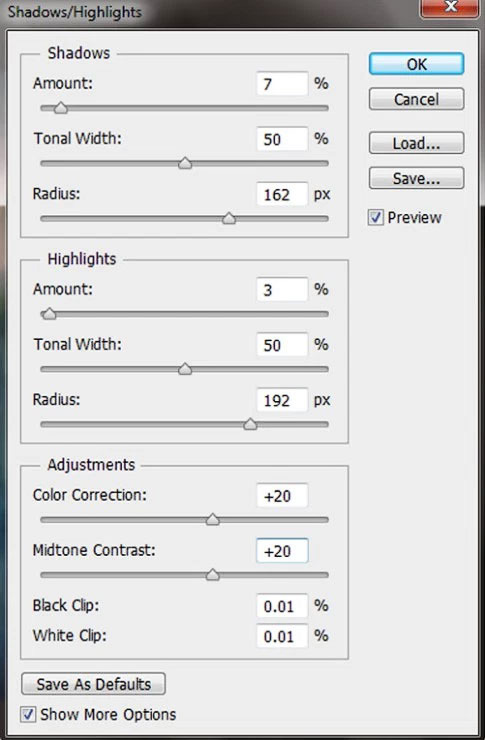This screenshot has height=740, width=485.
Task: Click the Shadows Radius slider handle
Action: click(229, 219)
